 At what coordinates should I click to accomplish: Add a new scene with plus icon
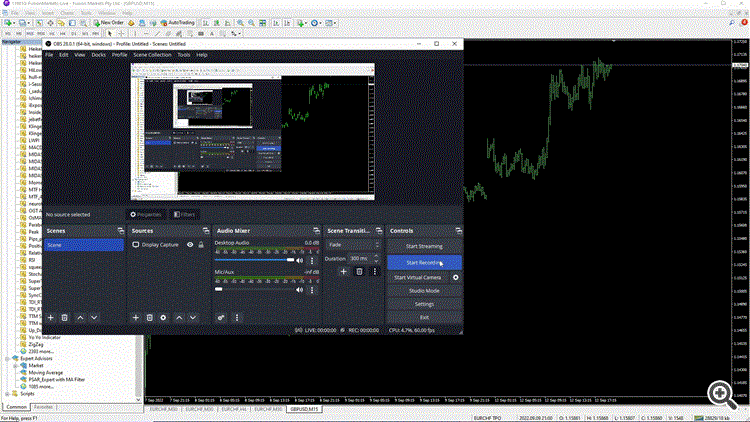[51, 318]
